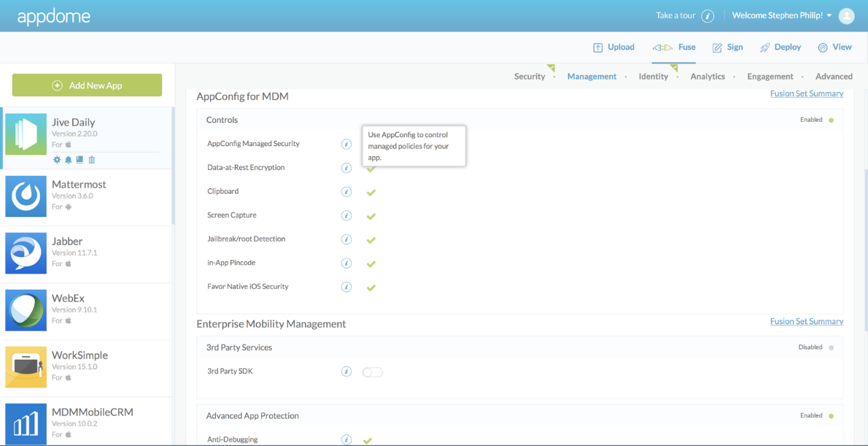Switch to the Security tab

[x=530, y=77]
